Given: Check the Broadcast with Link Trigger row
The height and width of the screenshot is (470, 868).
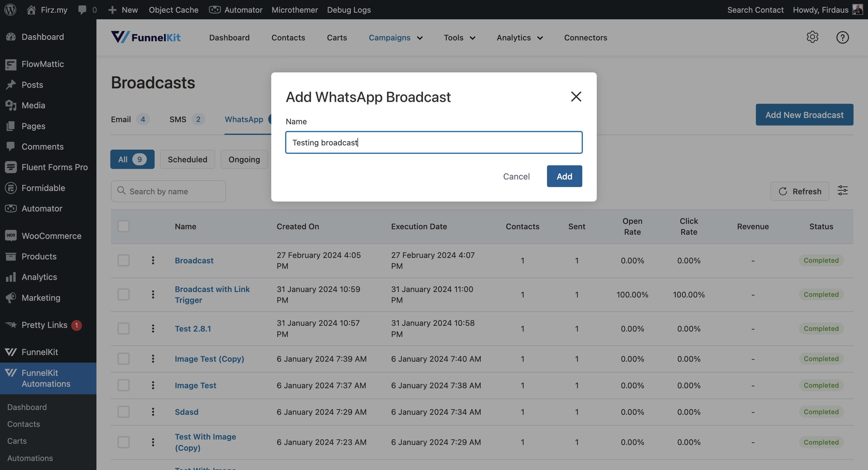Looking at the screenshot, I should [124, 294].
